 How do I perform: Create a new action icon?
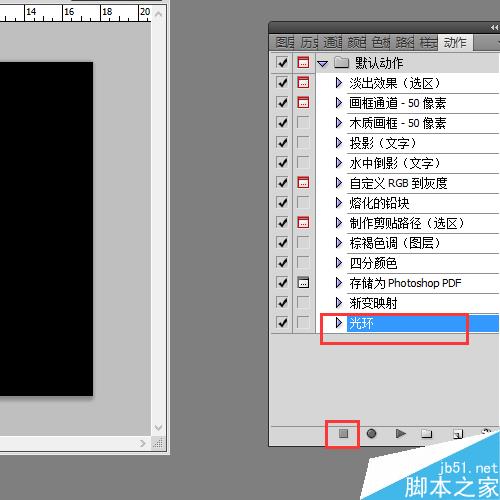[458, 434]
